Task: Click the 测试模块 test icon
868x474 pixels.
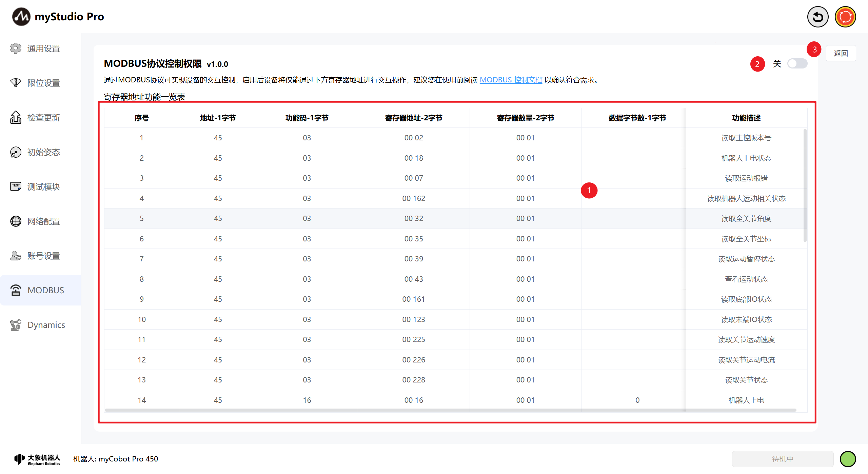Action: point(16,186)
